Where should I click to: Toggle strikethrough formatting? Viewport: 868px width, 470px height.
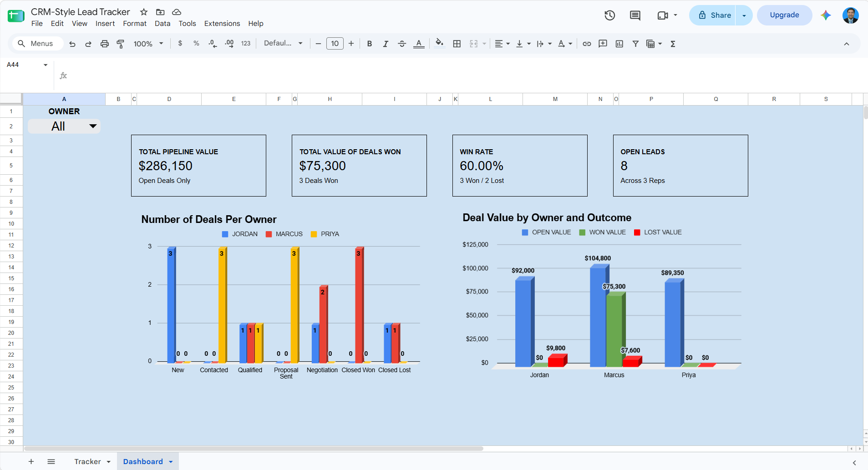coord(402,44)
